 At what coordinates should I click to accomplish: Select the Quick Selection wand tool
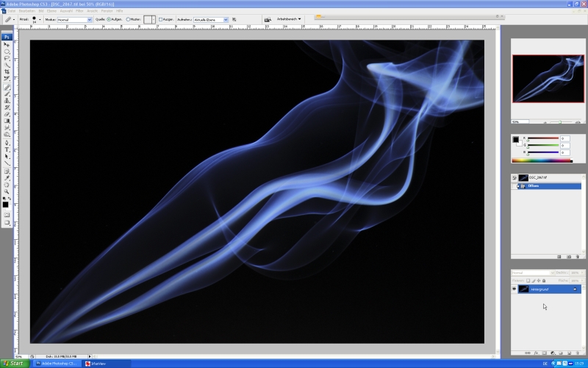click(7, 65)
